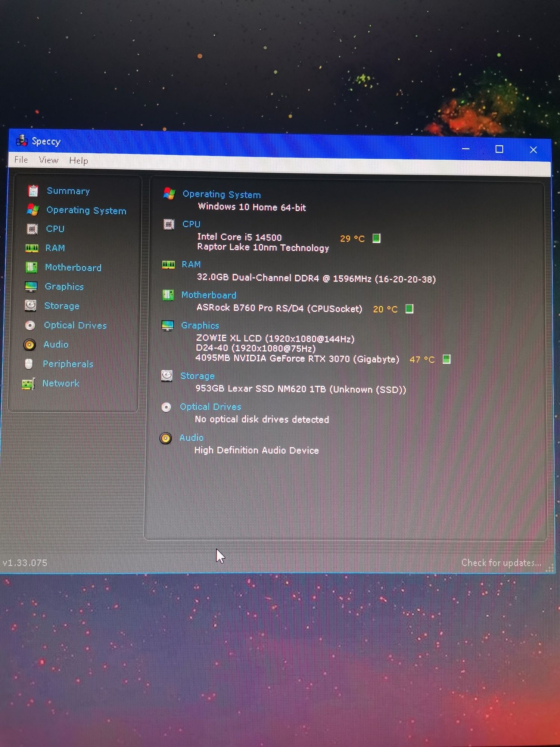The image size is (560, 747).
Task: Click the Audio speaker icon in summary panel
Action: click(x=166, y=438)
